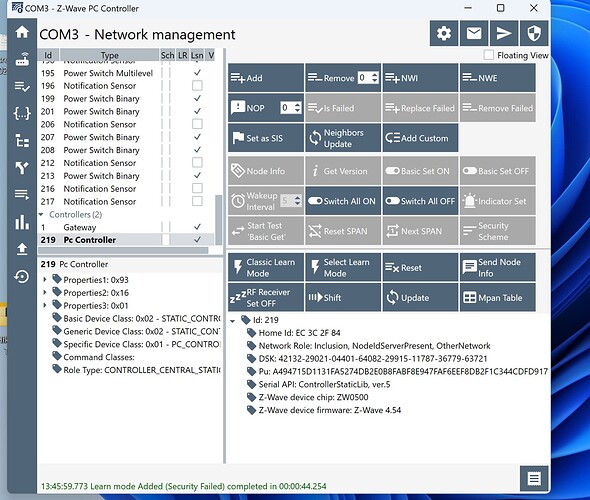Image resolution: width=590 pixels, height=500 pixels.
Task: Open the checklist sidebar icon
Action: coord(22,87)
